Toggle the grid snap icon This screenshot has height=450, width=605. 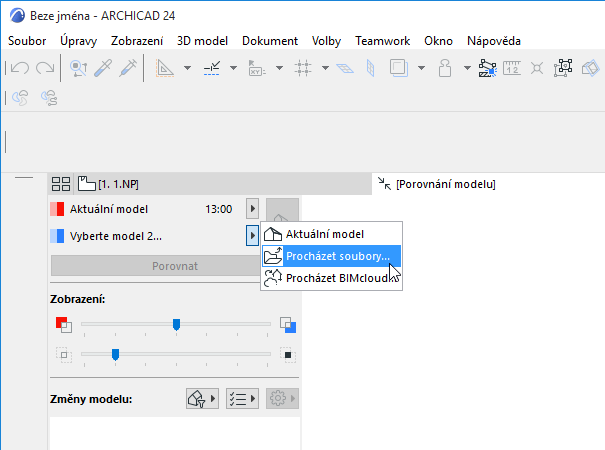click(x=303, y=68)
